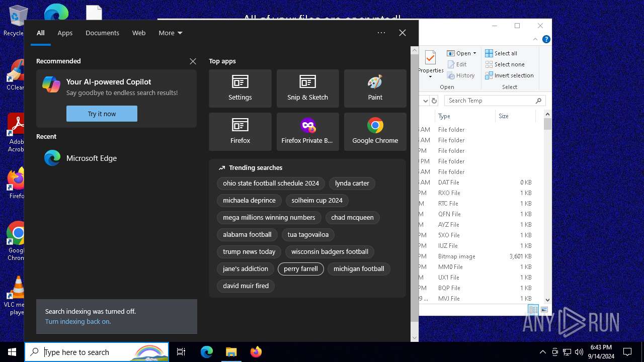Click solheim cup 2024 chip

tap(317, 200)
